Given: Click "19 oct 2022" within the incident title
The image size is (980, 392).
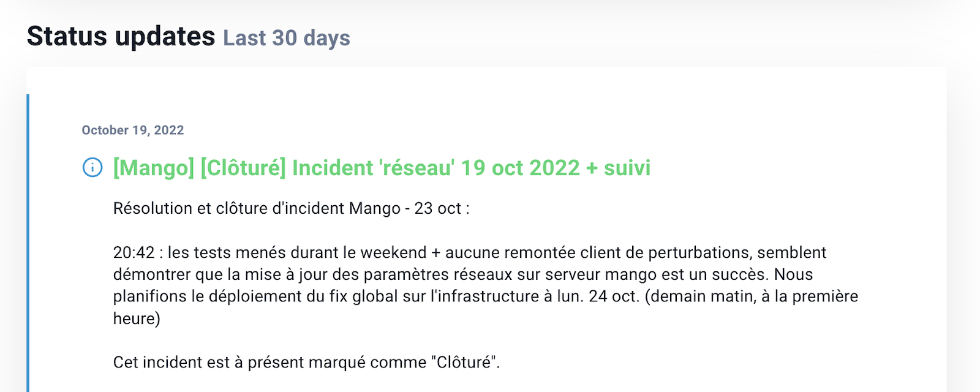Looking at the screenshot, I should pos(520,168).
